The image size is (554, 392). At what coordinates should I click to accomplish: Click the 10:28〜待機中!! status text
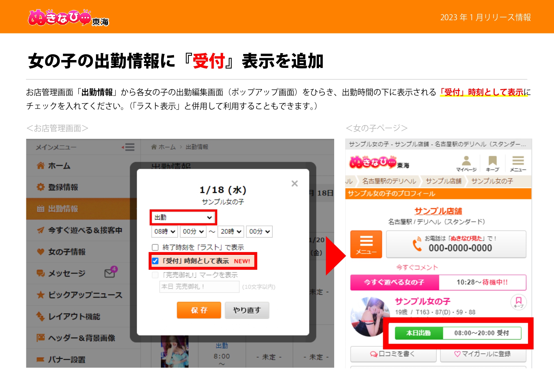[482, 282]
